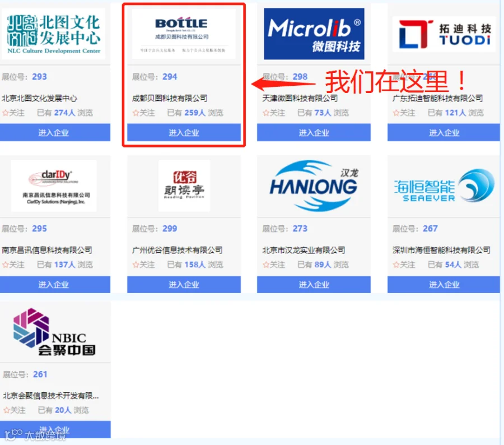Star 北京市汉龙实业有限公司 to follow it
504x445 pixels.
point(265,265)
